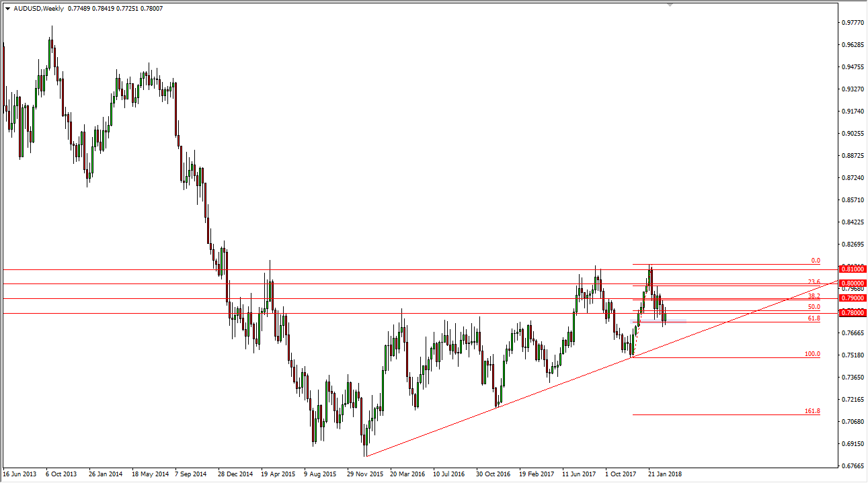
Task: Click the 0.87240 price axis value
Action: 853,177
